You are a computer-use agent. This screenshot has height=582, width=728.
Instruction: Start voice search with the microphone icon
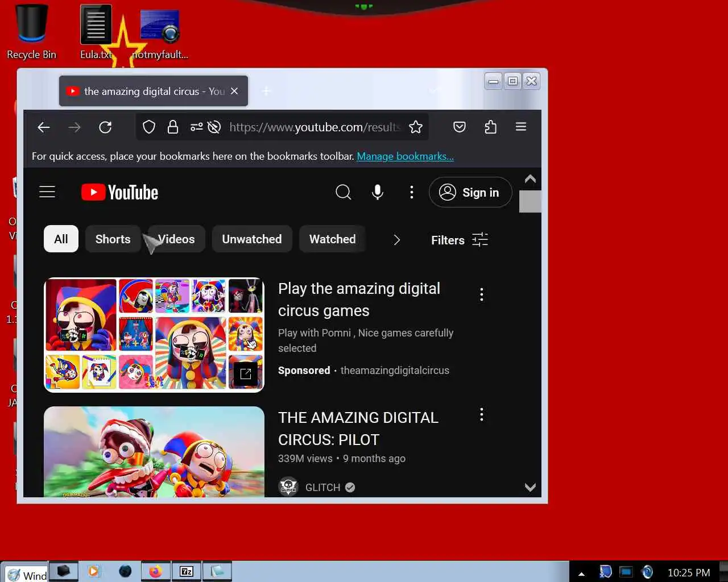378,192
